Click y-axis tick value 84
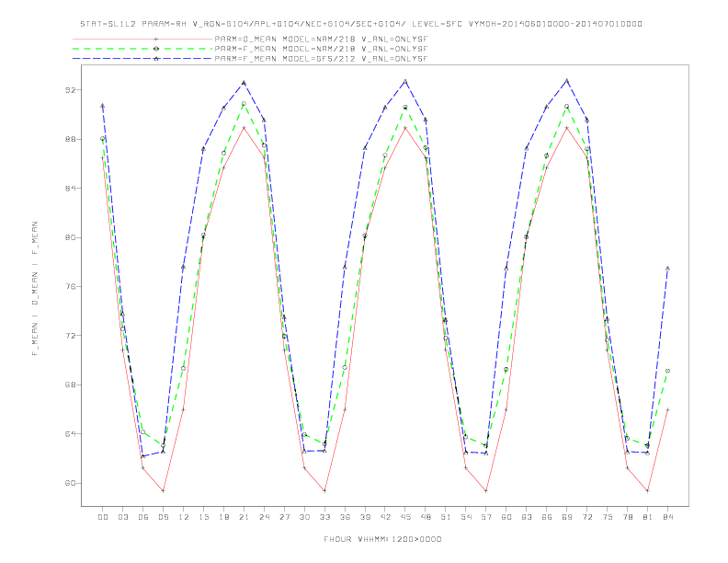Image resolution: width=728 pixels, height=563 pixels. pos(70,189)
